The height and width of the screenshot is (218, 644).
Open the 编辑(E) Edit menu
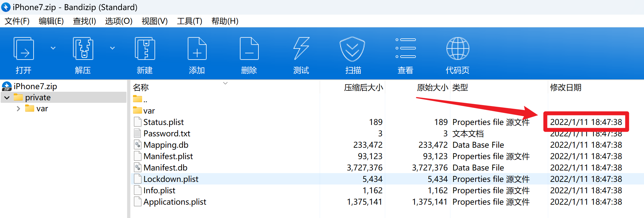[51, 21]
